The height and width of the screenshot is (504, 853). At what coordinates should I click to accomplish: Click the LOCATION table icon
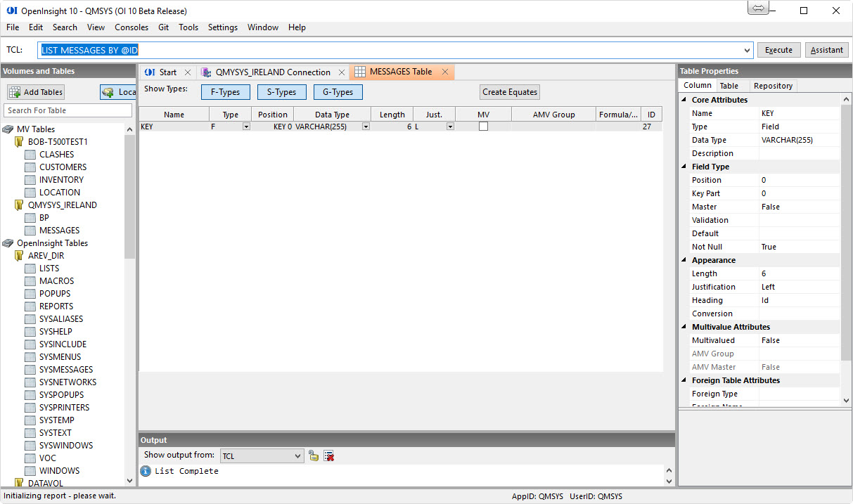pyautogui.click(x=30, y=193)
